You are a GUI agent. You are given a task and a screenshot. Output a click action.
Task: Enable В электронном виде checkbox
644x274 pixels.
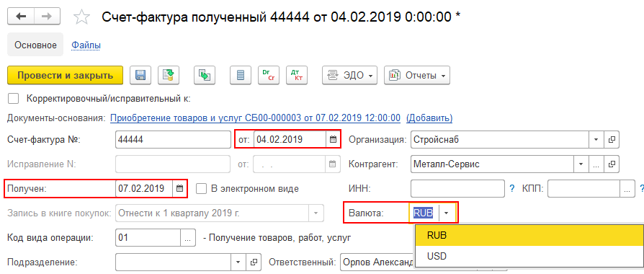(201, 189)
